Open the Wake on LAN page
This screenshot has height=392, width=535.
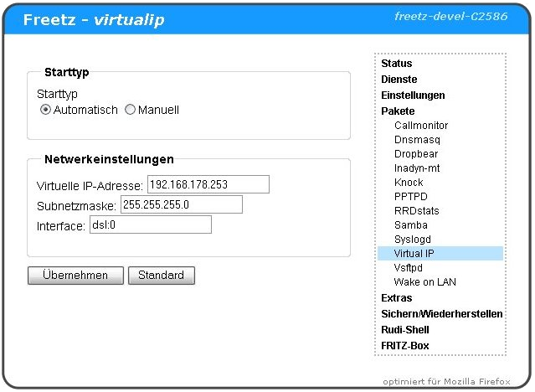click(x=424, y=282)
